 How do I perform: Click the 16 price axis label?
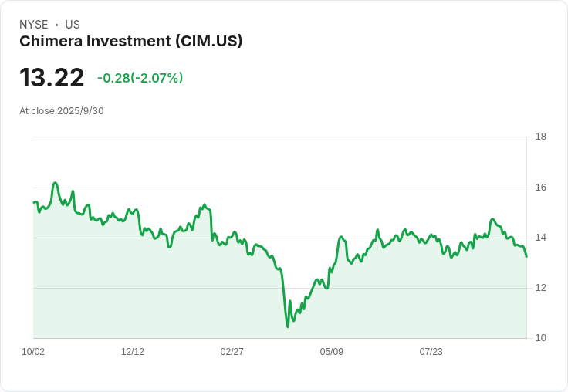point(541,188)
